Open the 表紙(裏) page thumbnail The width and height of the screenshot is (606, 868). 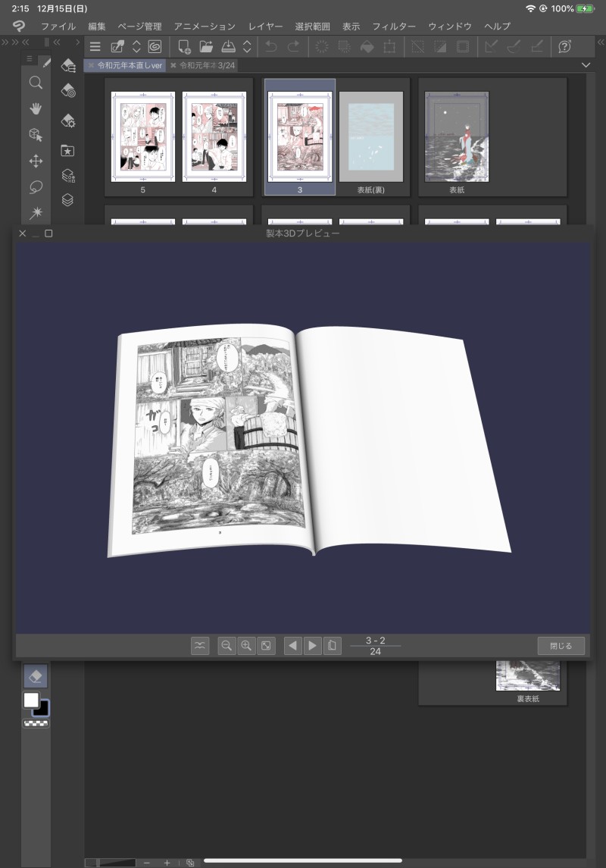371,136
